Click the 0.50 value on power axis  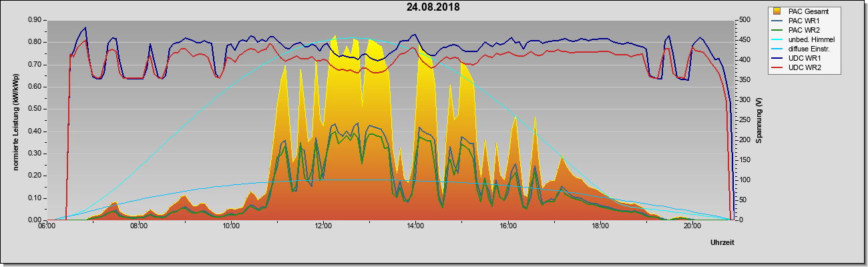click(35, 109)
